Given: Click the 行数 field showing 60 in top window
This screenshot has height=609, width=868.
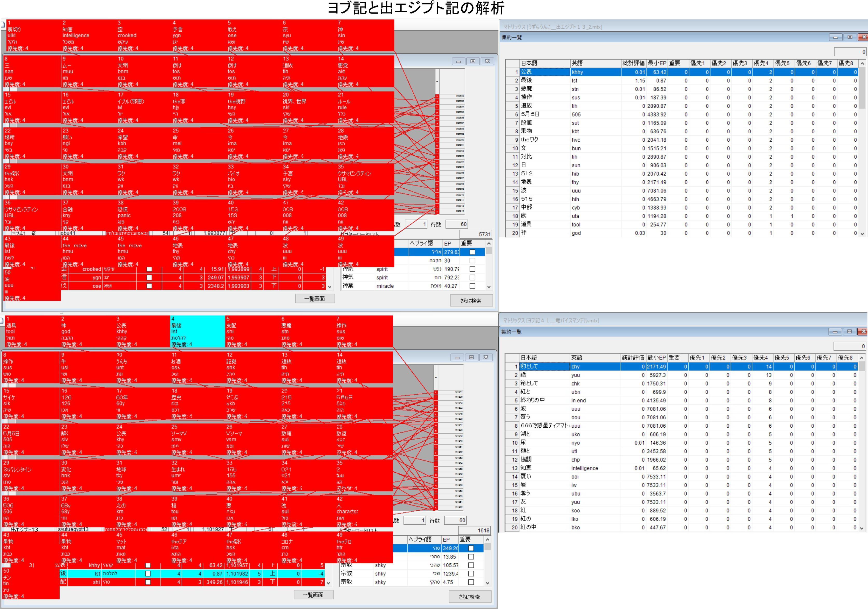Looking at the screenshot, I should point(457,224).
